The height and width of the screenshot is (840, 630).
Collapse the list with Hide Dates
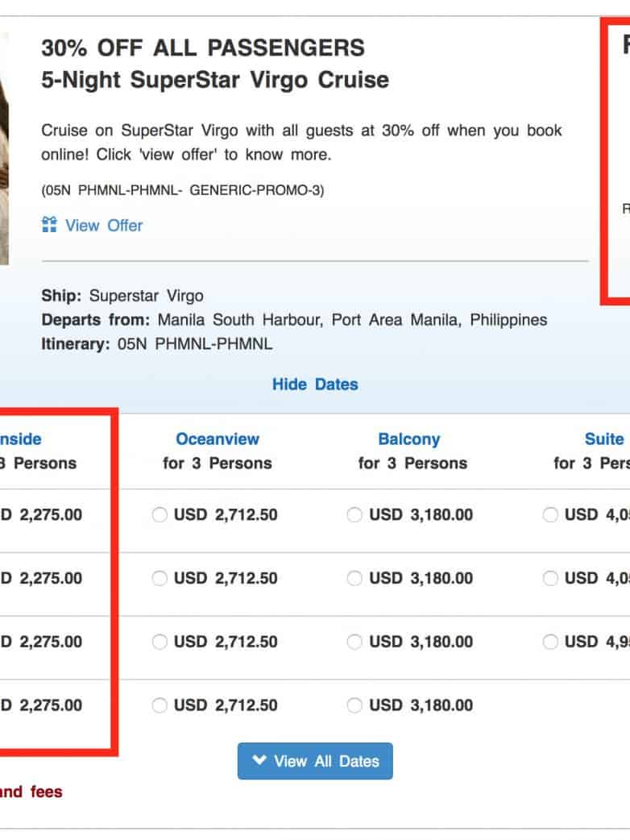tap(315, 385)
